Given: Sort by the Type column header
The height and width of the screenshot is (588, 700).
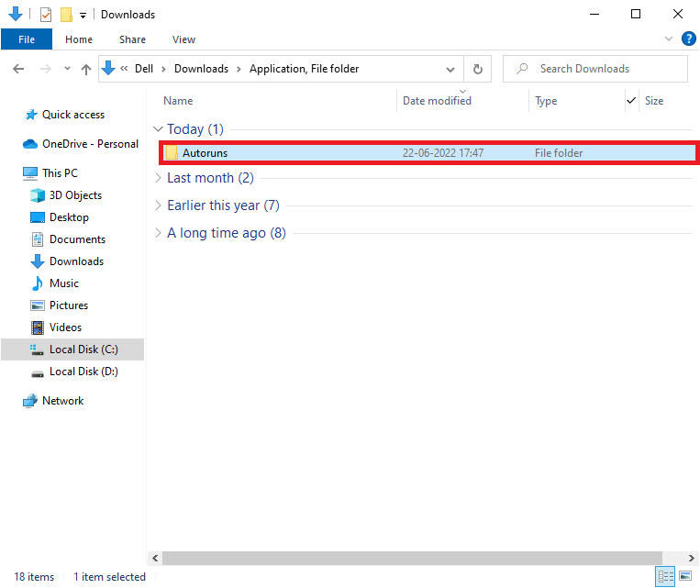Looking at the screenshot, I should pyautogui.click(x=546, y=101).
